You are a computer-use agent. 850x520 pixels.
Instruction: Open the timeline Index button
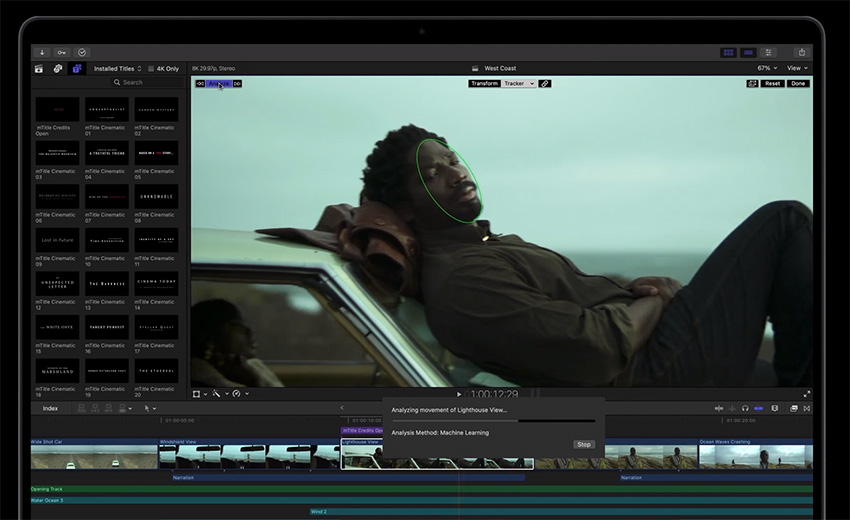[50, 408]
